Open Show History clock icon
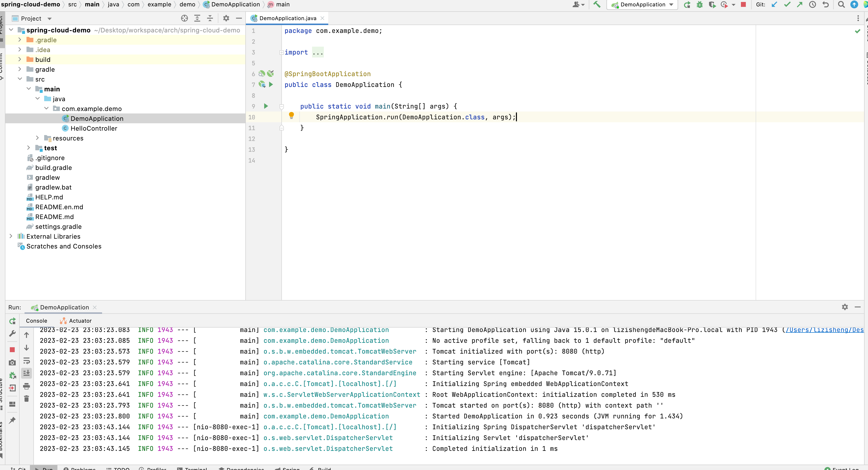 coord(812,5)
